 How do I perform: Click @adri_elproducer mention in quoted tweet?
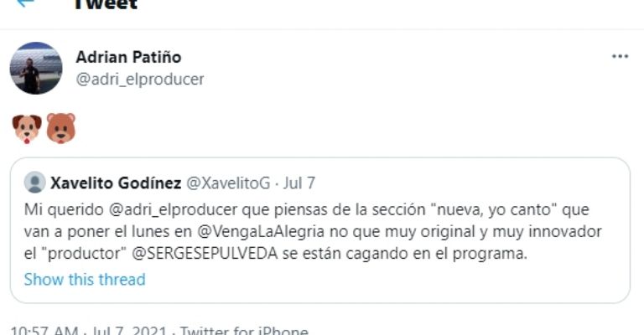point(174,209)
